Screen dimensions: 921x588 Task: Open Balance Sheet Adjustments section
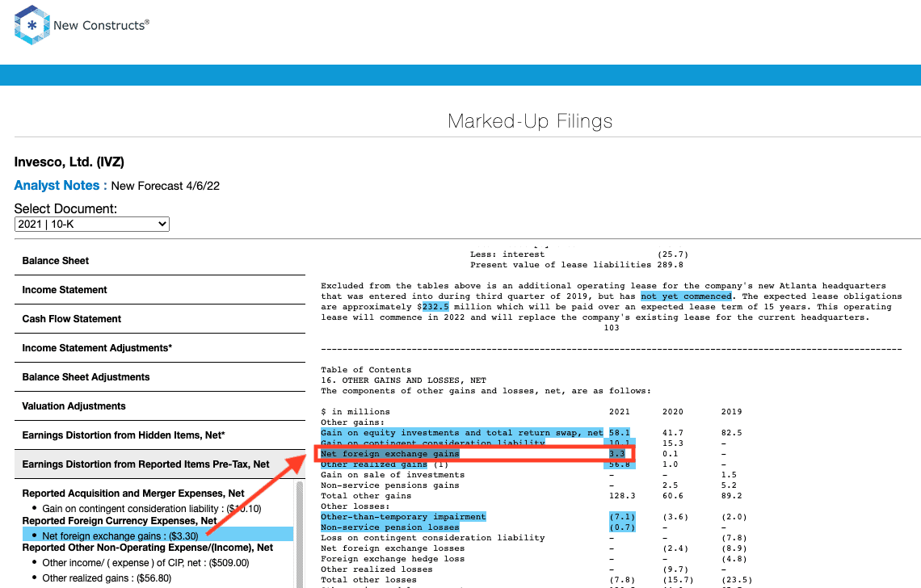point(160,377)
